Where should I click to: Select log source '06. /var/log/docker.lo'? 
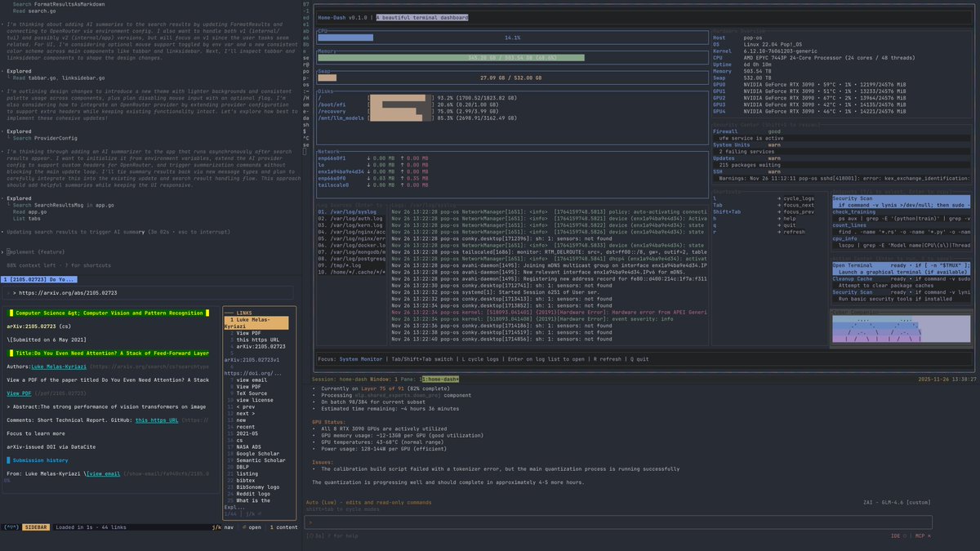click(x=351, y=245)
